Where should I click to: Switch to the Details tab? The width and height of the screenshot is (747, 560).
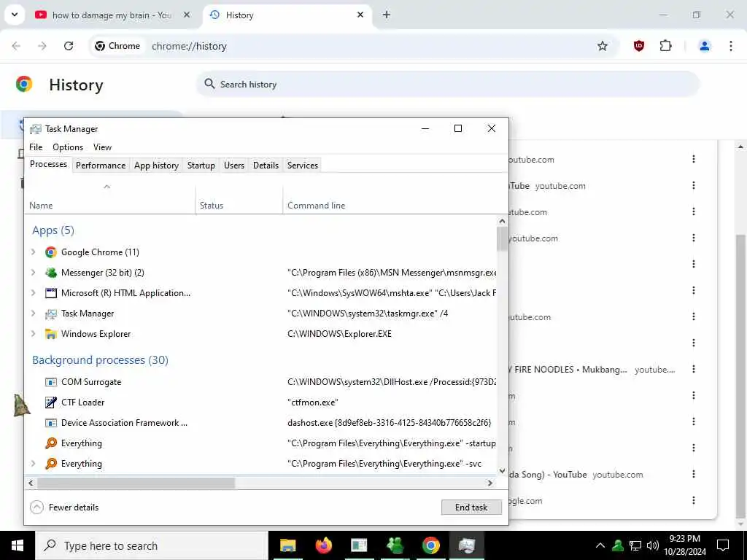tap(266, 166)
